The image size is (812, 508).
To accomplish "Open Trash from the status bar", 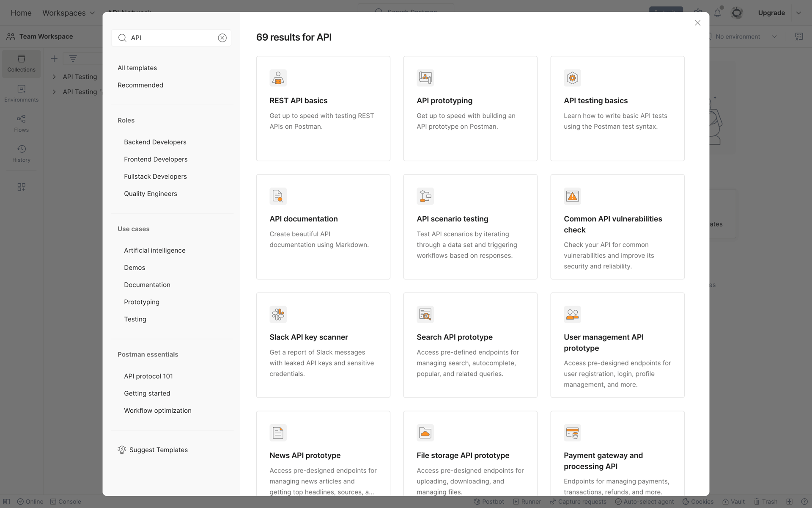I will click(x=766, y=502).
